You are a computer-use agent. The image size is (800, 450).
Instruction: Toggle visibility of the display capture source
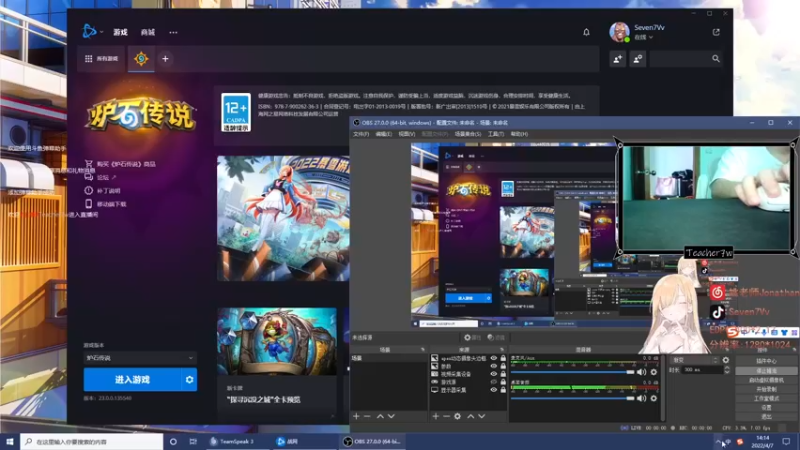pyautogui.click(x=493, y=390)
